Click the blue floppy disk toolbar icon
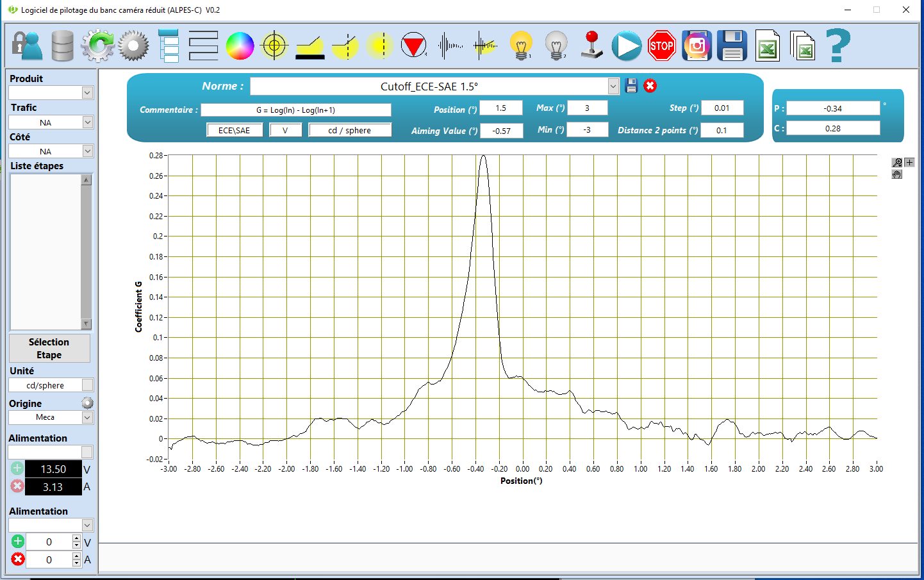 pyautogui.click(x=732, y=46)
